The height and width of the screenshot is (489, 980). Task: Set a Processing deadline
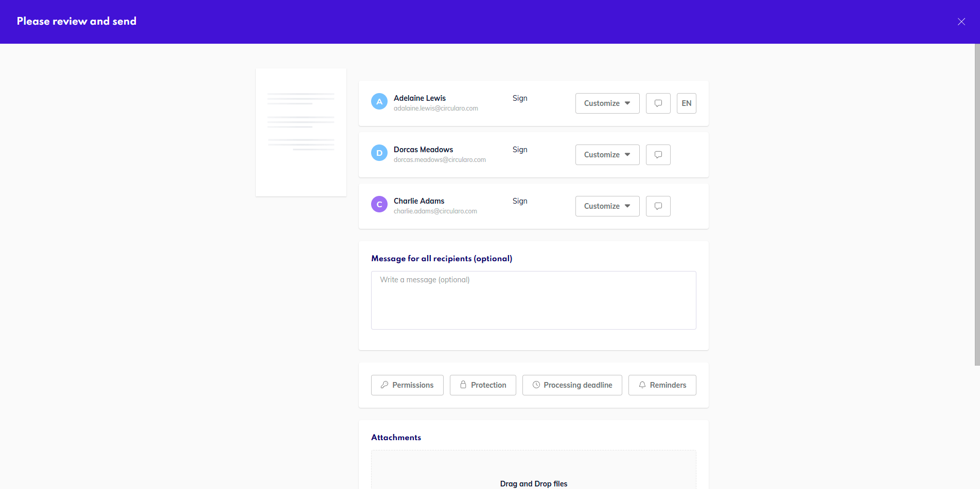572,385
